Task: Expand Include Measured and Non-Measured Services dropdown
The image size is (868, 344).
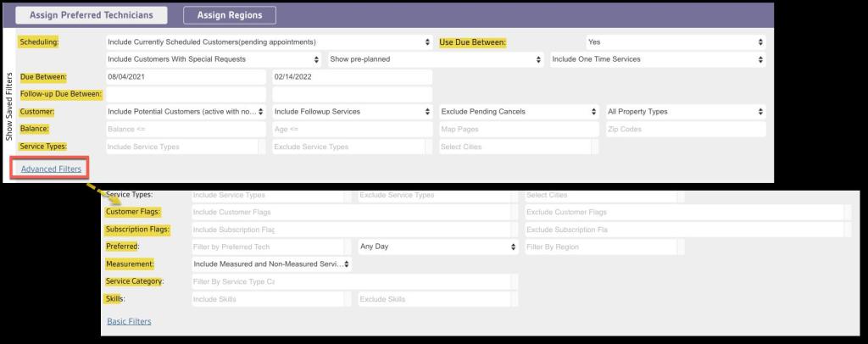Action: point(271,264)
